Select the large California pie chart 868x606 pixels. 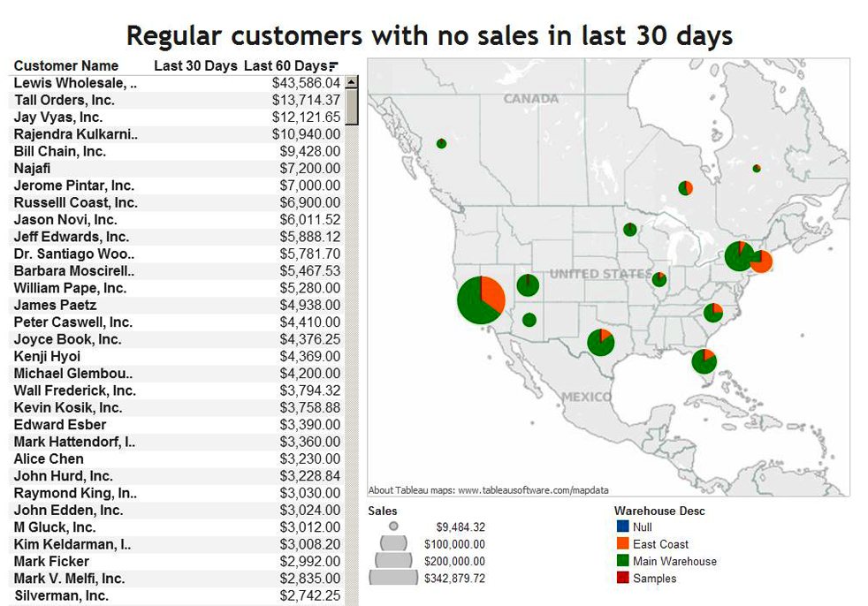[481, 300]
